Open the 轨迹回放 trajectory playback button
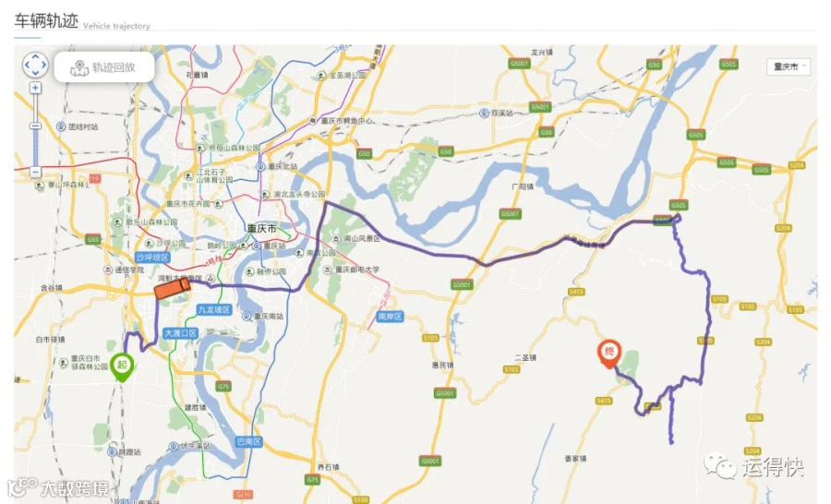This screenshot has width=831, height=504. pos(104,67)
